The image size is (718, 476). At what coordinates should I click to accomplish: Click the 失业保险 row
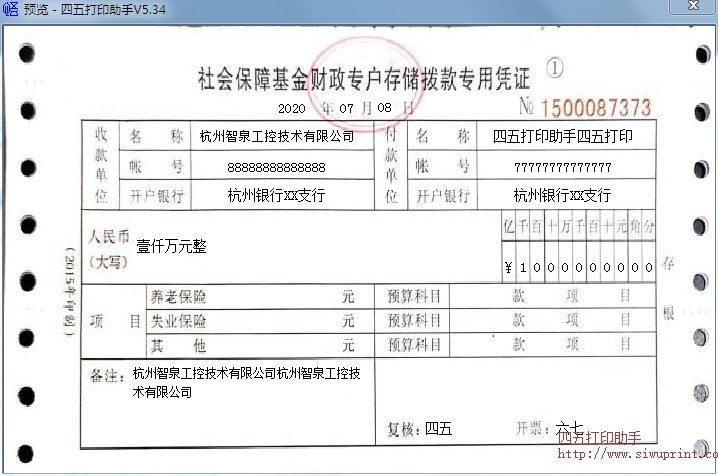coord(250,321)
